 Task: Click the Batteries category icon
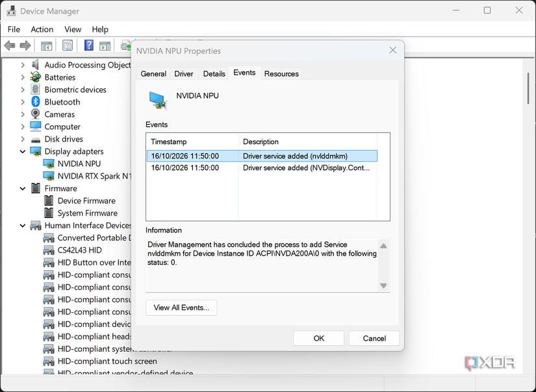click(x=35, y=77)
